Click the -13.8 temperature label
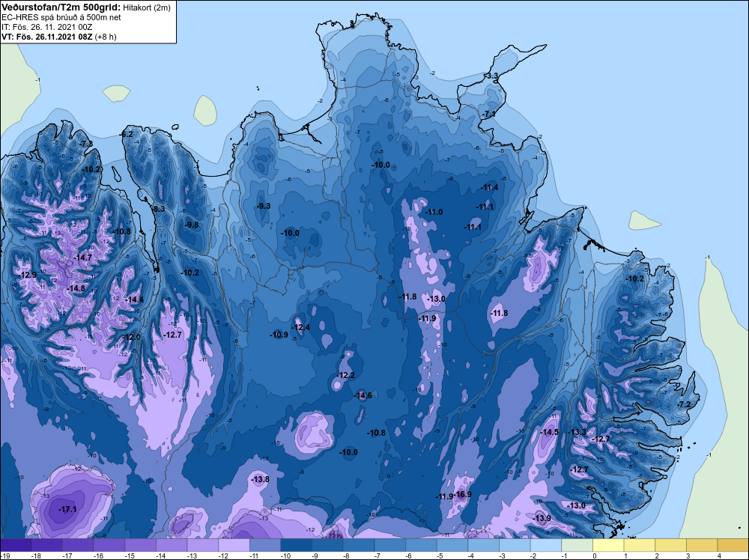749x560 pixels. point(261,479)
